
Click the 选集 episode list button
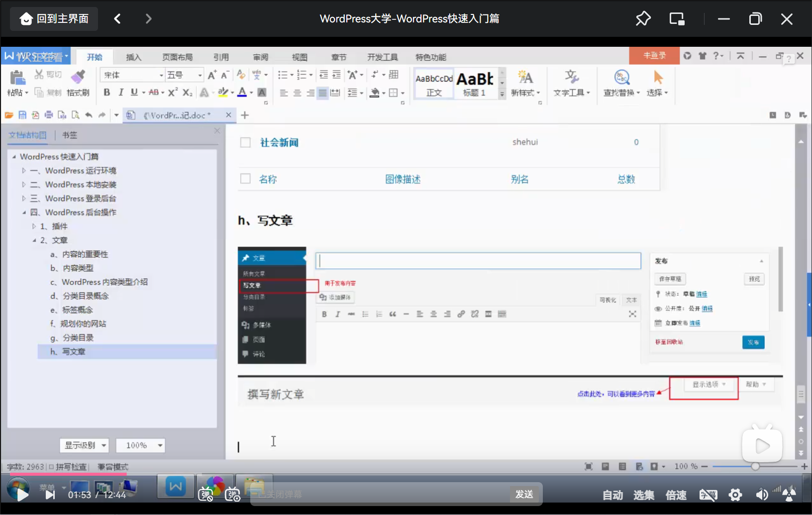click(x=644, y=495)
